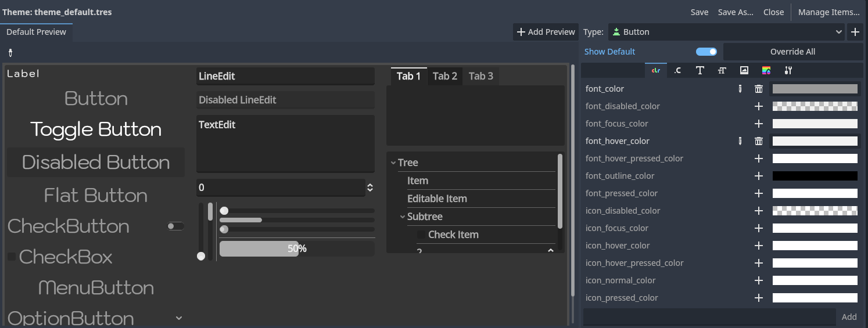The height and width of the screenshot is (328, 868).
Task: Add override for icon_pressed_color
Action: pyautogui.click(x=758, y=298)
